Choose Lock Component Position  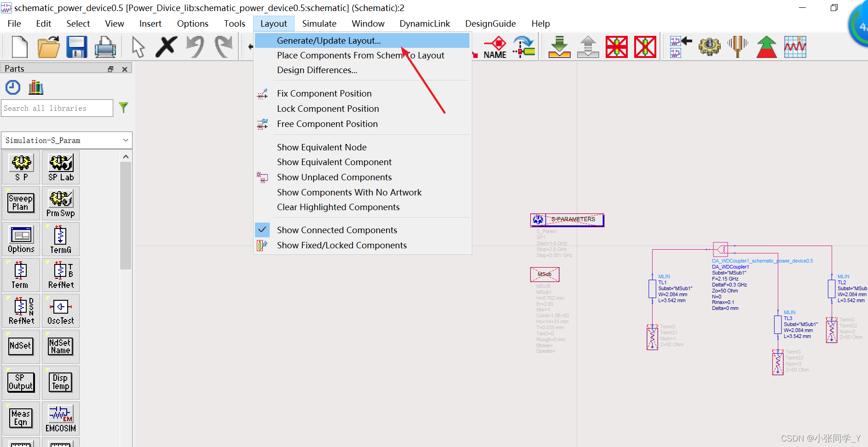pos(362,109)
